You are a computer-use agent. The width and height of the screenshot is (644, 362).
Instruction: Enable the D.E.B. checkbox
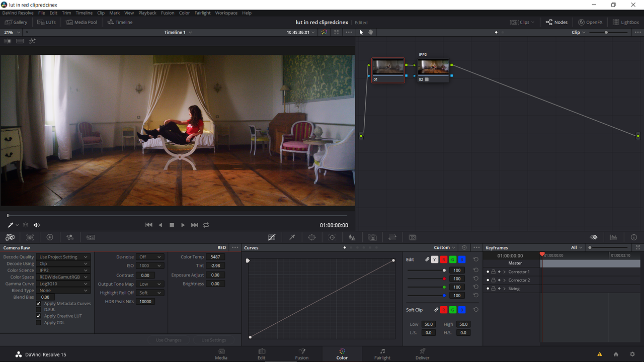click(x=39, y=310)
